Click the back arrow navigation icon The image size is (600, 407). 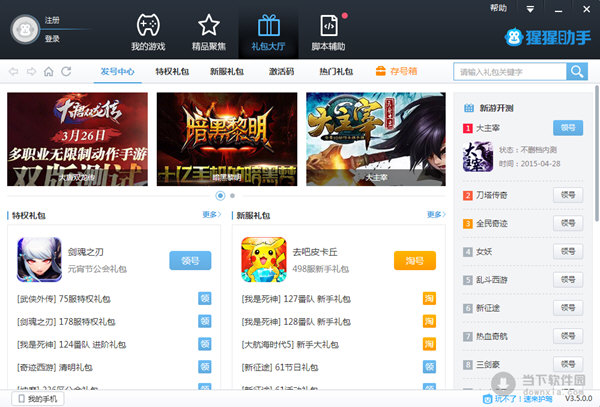pos(14,72)
